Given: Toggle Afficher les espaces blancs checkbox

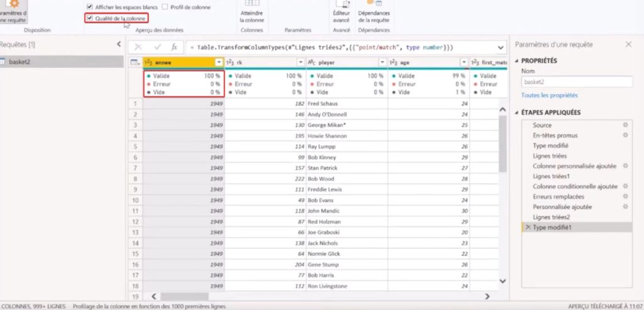Looking at the screenshot, I should pyautogui.click(x=90, y=8).
